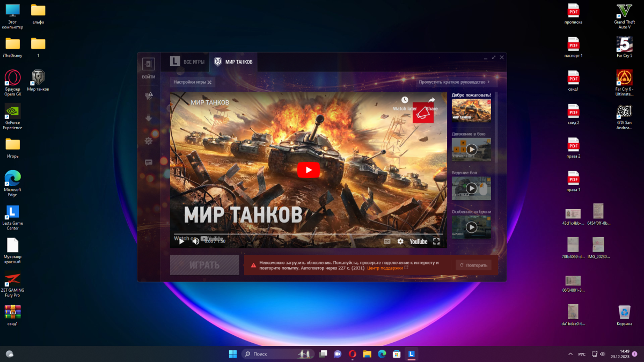This screenshot has height=362, width=644.
Task: Open Microsoft Edge desktop shortcut
Action: pyautogui.click(x=12, y=183)
